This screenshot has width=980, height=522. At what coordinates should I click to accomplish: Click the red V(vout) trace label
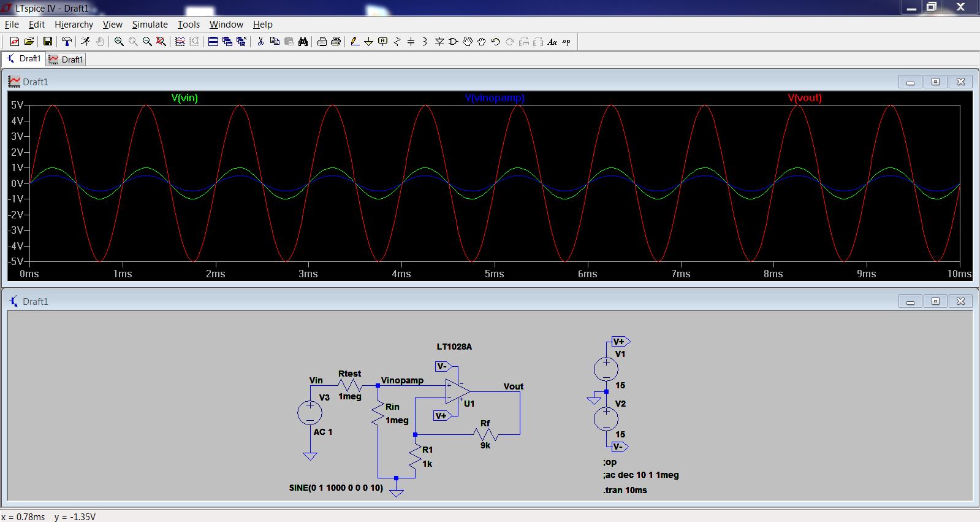coord(805,98)
